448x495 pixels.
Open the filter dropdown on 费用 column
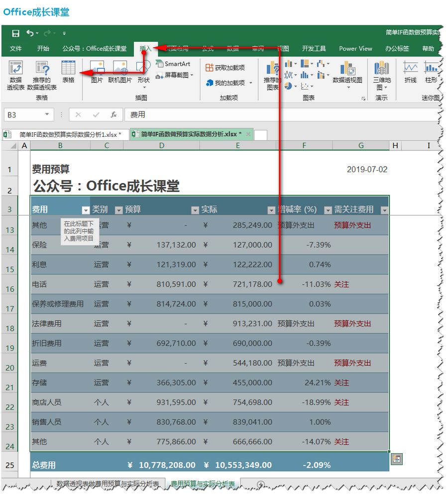(86, 210)
